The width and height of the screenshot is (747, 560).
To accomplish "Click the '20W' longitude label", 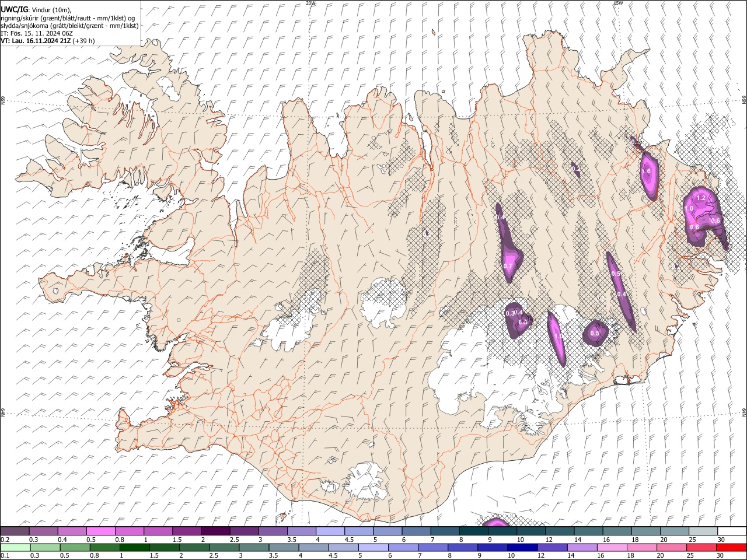I will 310,3.
